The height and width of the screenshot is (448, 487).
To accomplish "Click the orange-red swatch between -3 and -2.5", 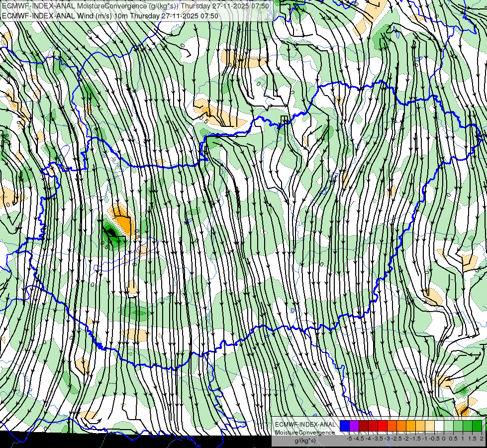I will click(x=392, y=426).
